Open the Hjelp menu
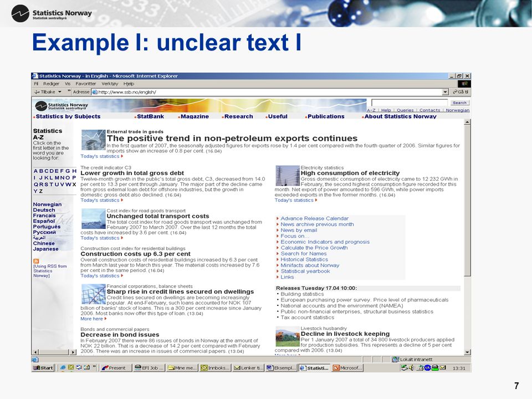The height and width of the screenshot is (399, 532). [x=129, y=84]
